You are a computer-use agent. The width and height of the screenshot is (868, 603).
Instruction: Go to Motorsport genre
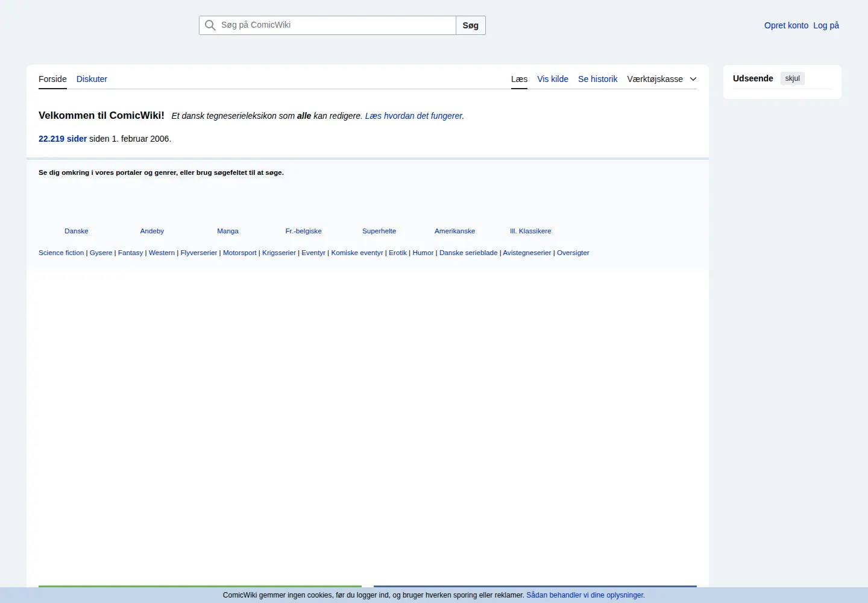click(x=240, y=253)
